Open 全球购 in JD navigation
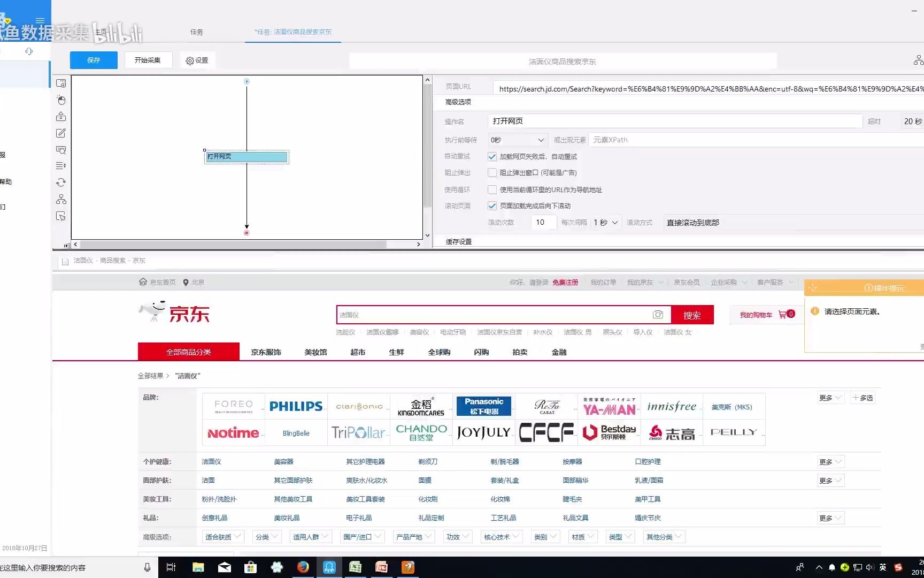Viewport: 924px width, 578px height. pyautogui.click(x=439, y=352)
